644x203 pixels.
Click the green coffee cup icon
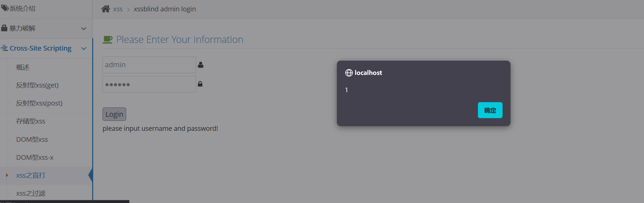(107, 40)
